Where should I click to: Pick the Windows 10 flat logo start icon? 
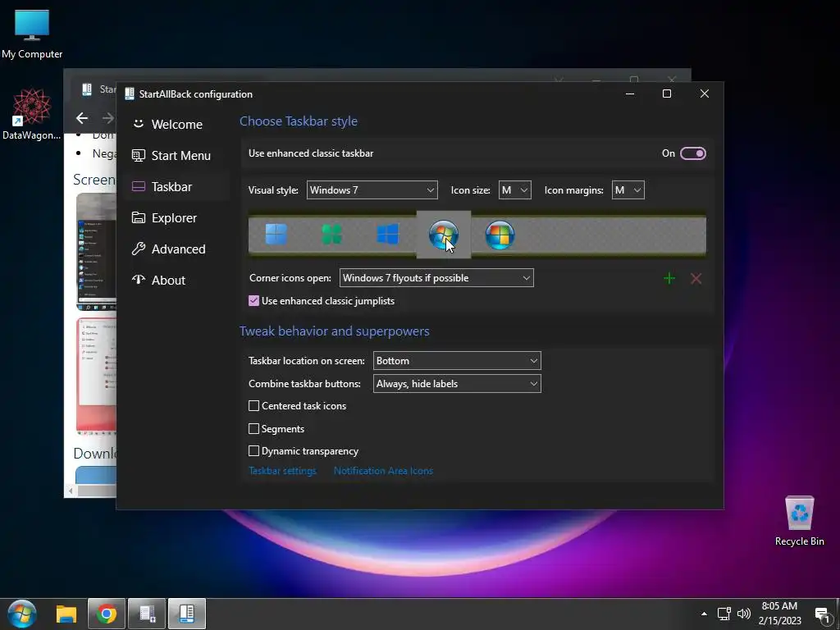point(387,235)
